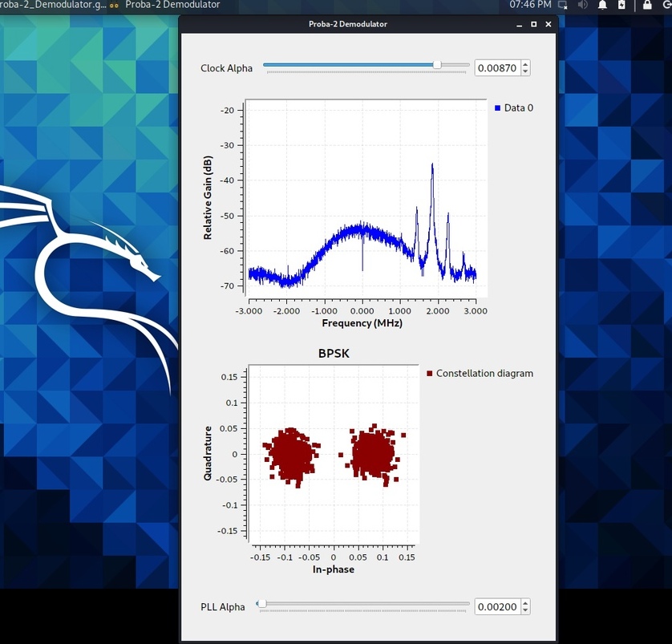Viewport: 672px width, 644px height.
Task: Click the blue Data 0 color marker
Action: [498, 107]
